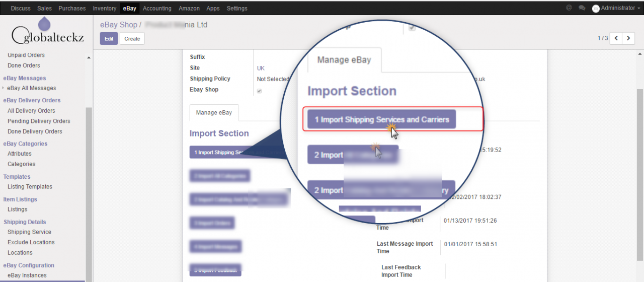Open the Accounting menu
The height and width of the screenshot is (282, 644).
[157, 8]
